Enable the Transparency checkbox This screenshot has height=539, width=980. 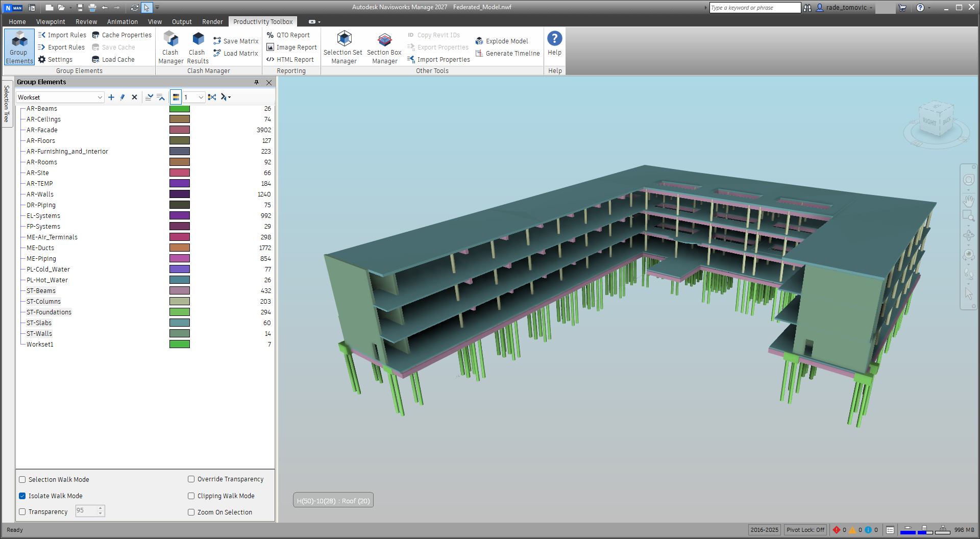click(22, 511)
